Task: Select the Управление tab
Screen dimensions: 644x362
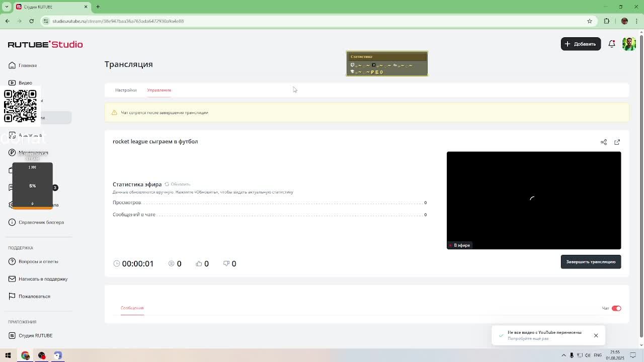Action: 159,90
